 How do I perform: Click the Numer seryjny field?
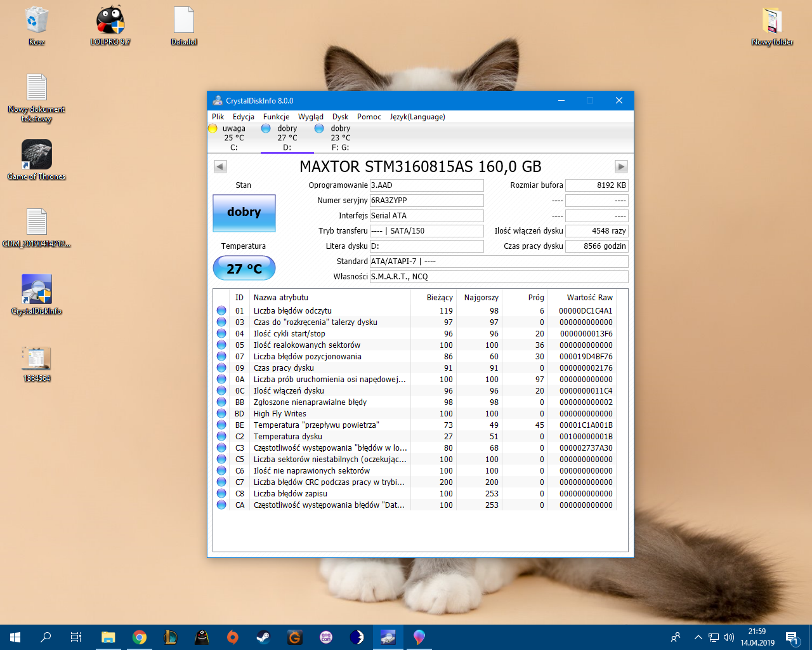tap(427, 201)
